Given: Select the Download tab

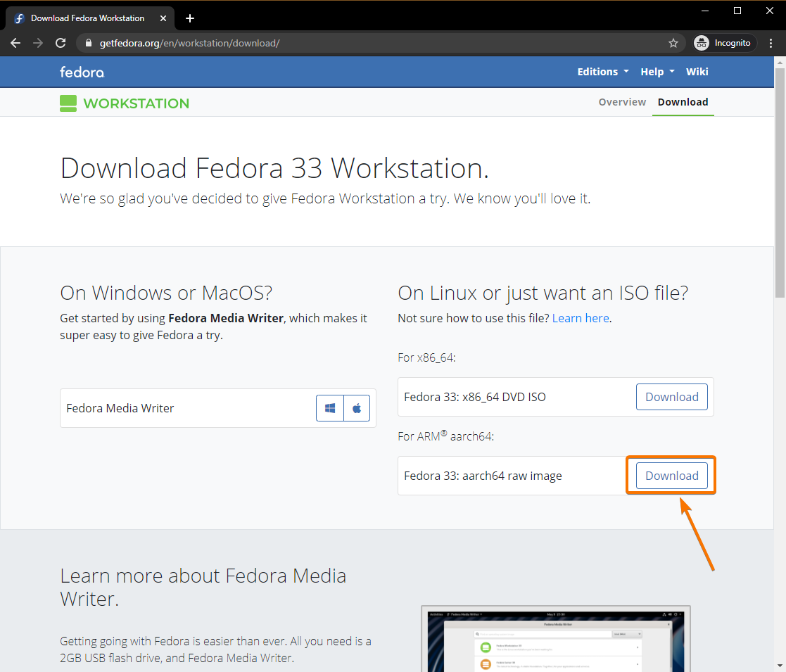Looking at the screenshot, I should (683, 102).
